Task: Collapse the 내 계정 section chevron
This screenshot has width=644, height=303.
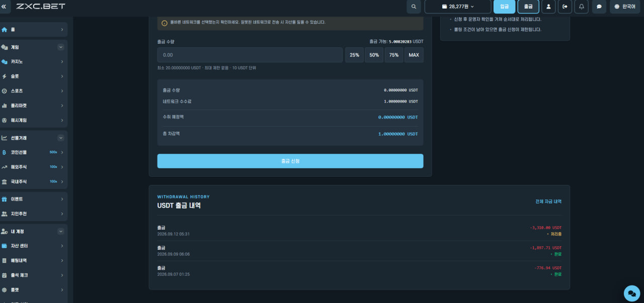Action: [x=61, y=232]
